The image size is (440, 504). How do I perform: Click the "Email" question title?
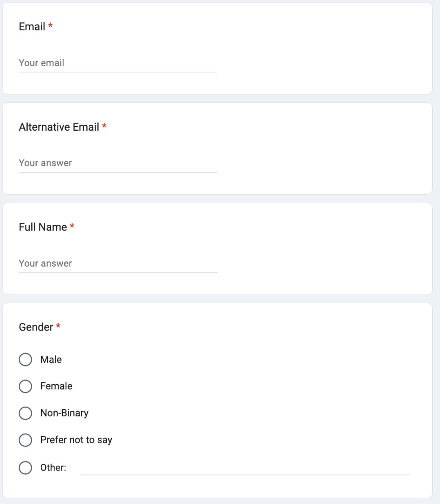tap(32, 27)
